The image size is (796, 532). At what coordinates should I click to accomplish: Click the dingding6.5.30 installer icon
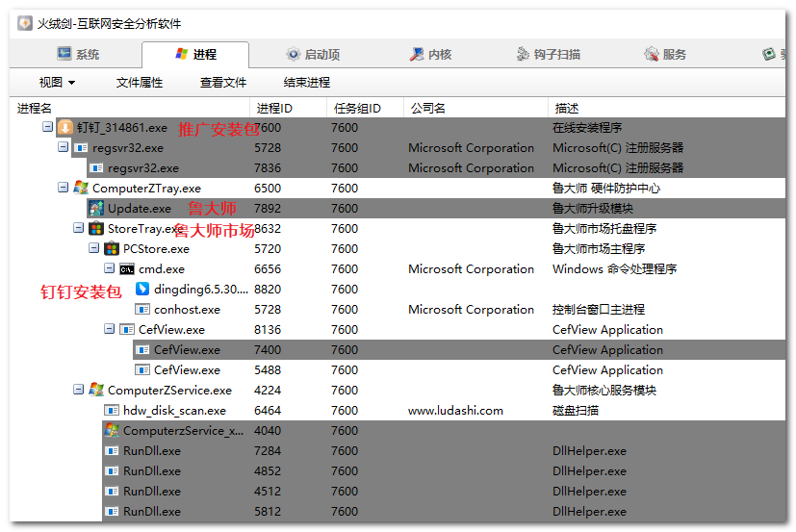pos(142,289)
